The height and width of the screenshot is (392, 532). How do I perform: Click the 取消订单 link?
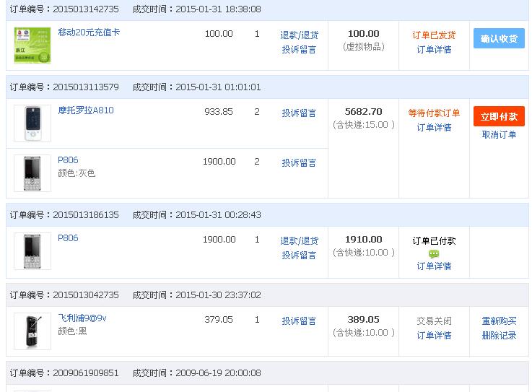(499, 135)
